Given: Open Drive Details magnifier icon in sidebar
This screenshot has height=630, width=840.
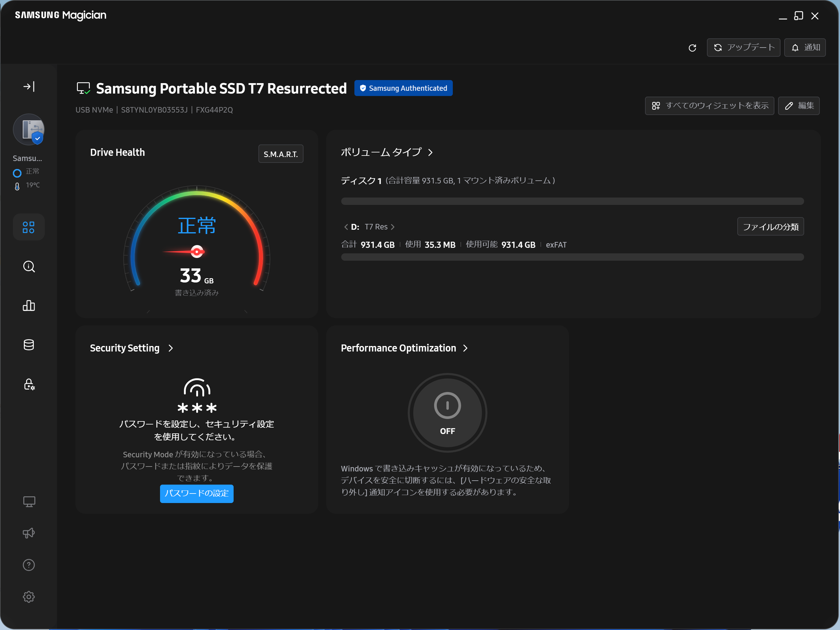Looking at the screenshot, I should coord(29,266).
